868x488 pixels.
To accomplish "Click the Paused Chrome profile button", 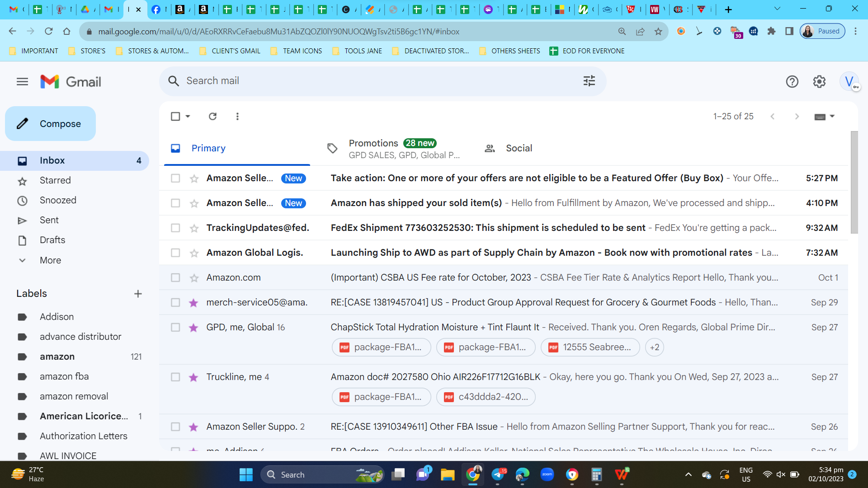I will [x=822, y=31].
